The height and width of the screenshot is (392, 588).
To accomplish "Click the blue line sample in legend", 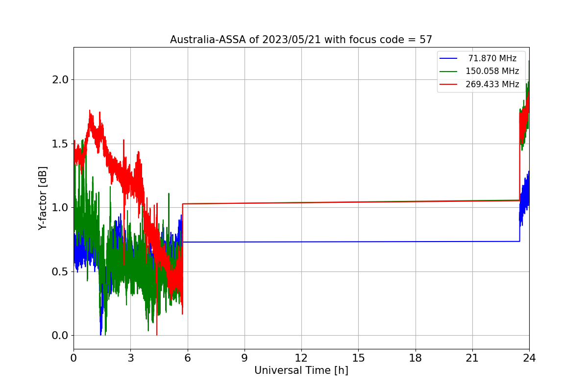I will click(x=448, y=59).
